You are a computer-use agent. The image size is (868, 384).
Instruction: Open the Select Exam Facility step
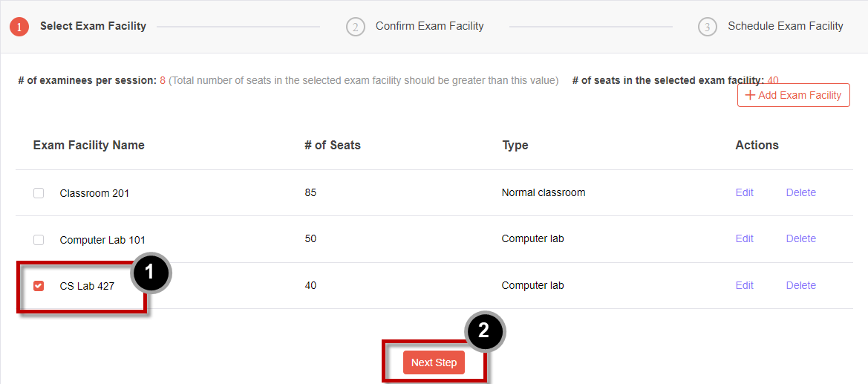pos(93,26)
